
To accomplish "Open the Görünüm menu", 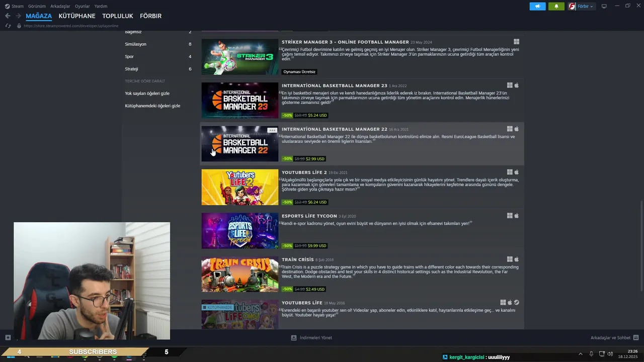I will pos(37,6).
